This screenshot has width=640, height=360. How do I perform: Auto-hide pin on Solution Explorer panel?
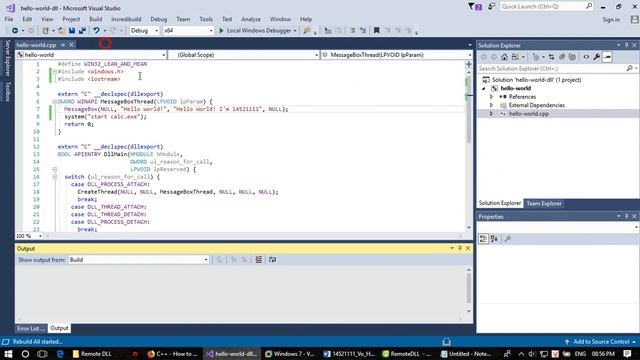(627, 45)
